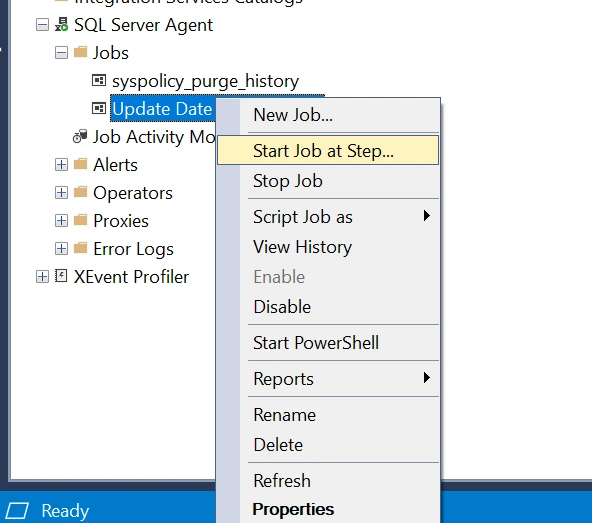Open the Reports menu entry
Image resolution: width=592 pixels, height=523 pixels.
point(328,379)
